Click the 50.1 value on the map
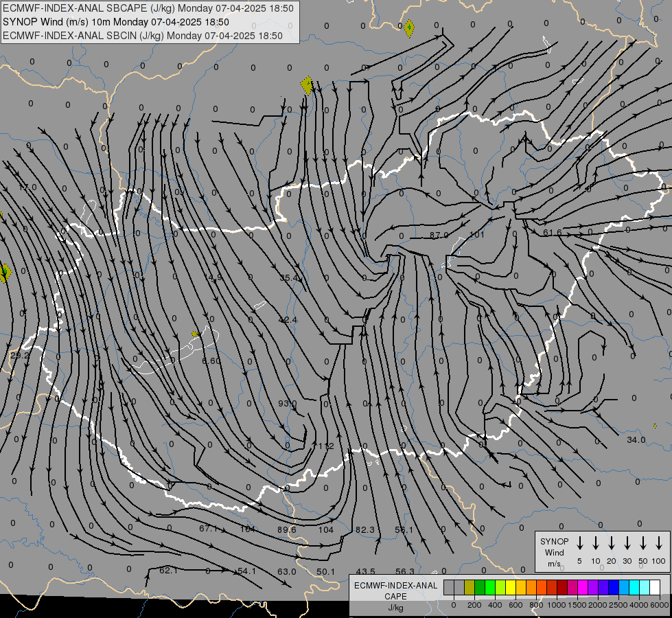The height and width of the screenshot is (618, 672). 326,572
